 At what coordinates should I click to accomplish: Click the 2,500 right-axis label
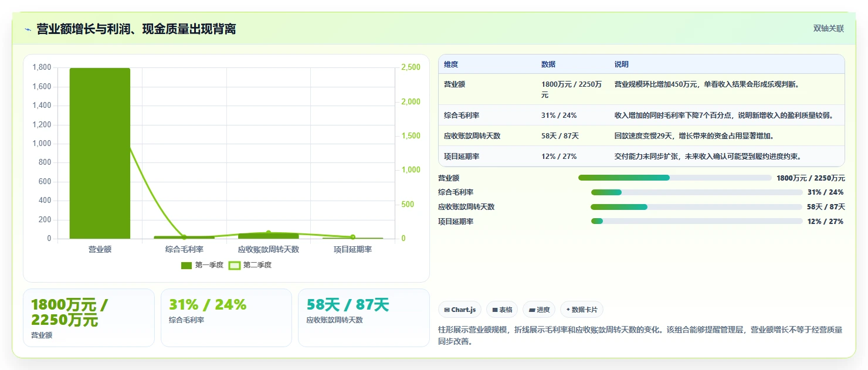pos(411,68)
